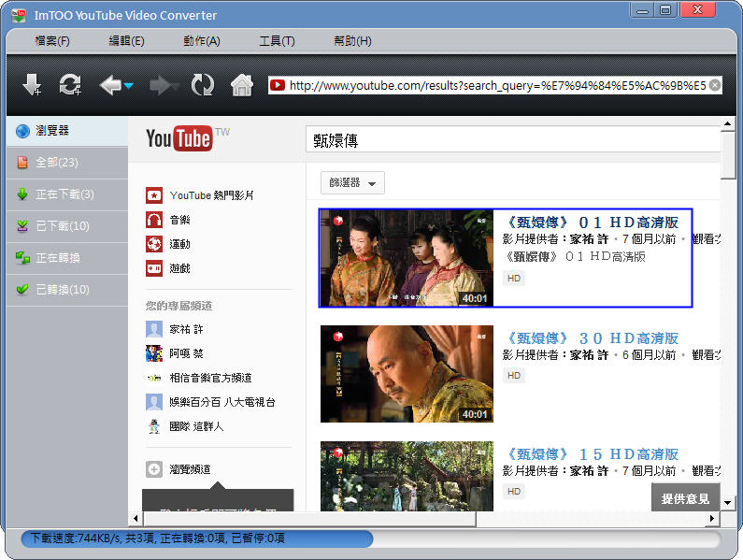The width and height of the screenshot is (743, 560).
Task: Click the 提供意見 feedback button
Action: point(685,498)
